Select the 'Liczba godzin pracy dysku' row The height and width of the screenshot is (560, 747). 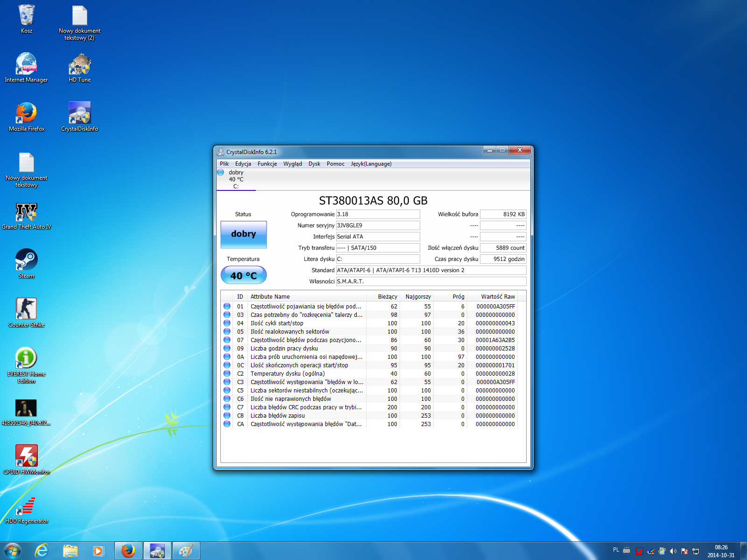pyautogui.click(x=369, y=349)
